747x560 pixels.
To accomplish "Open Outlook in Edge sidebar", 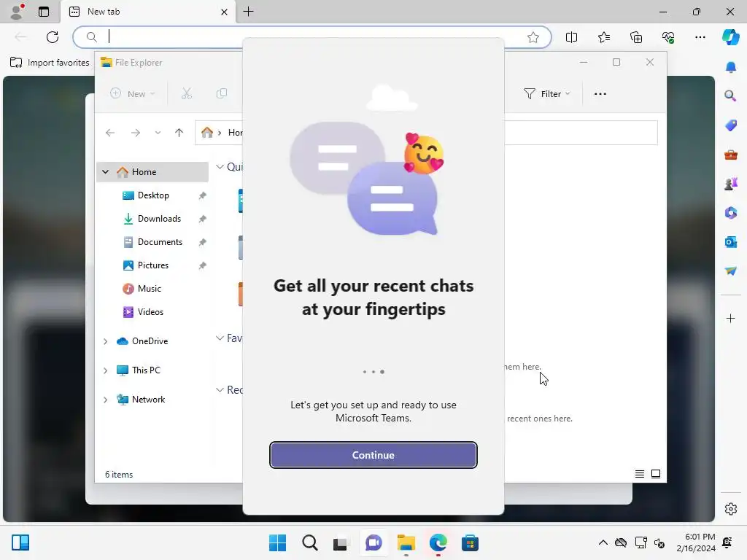I will click(731, 242).
